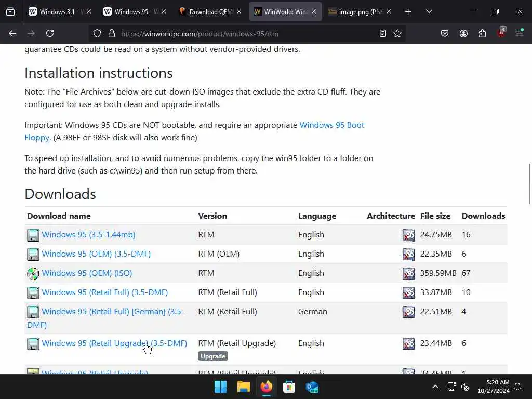Click floppy icon for Windows 95 (OEM) (3.5-DMF)

pyautogui.click(x=33, y=255)
